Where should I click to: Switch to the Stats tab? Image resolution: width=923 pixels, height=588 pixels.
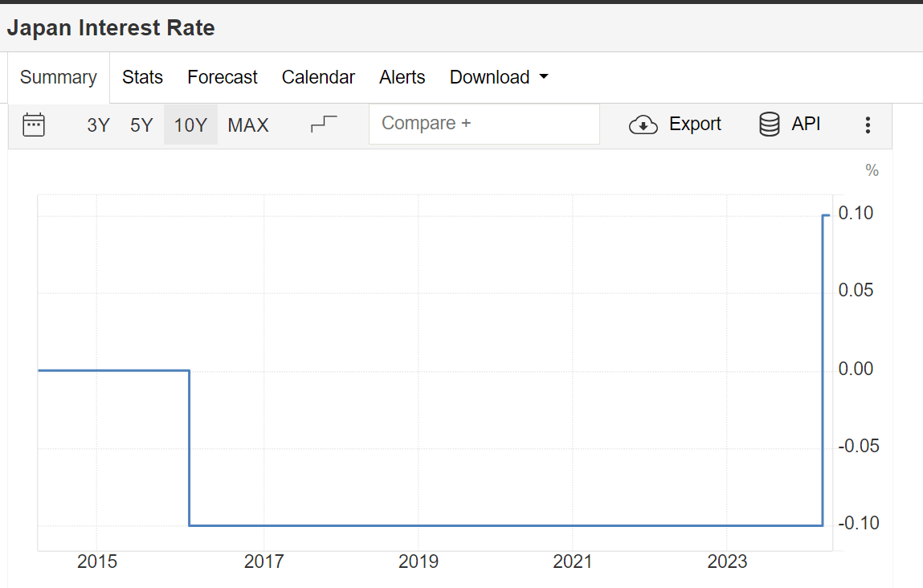coord(142,77)
